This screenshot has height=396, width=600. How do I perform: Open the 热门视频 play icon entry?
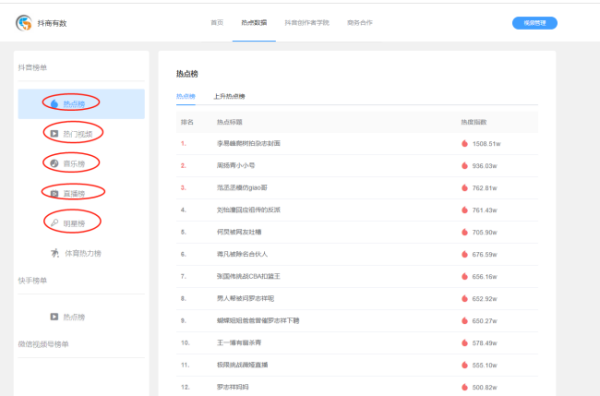point(54,134)
